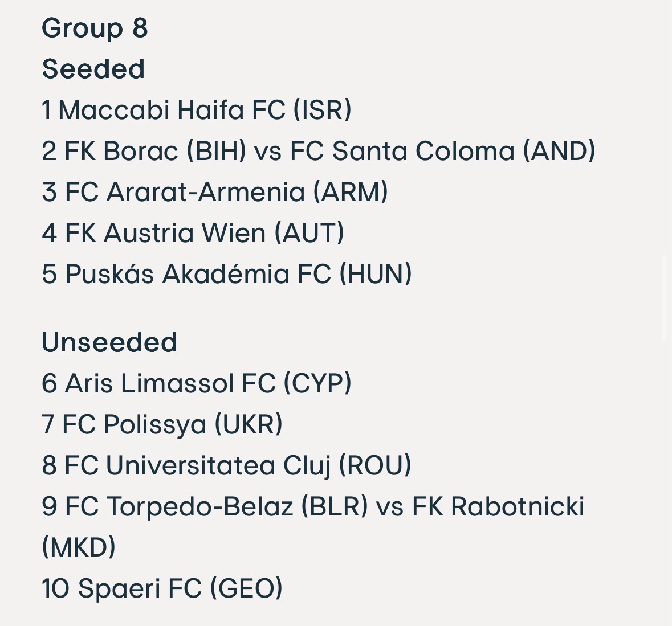Click the (GEO) country code
Viewport: 672px width, 626px height.
(x=246, y=588)
